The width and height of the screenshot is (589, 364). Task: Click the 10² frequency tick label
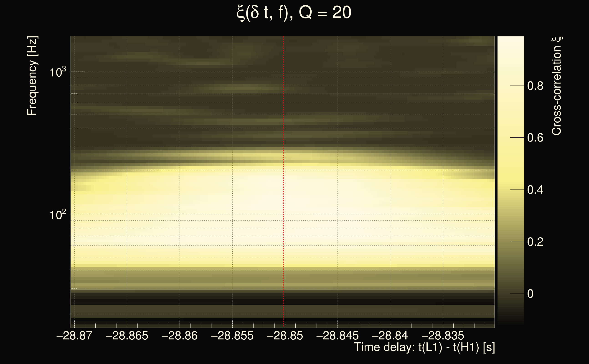click(58, 215)
